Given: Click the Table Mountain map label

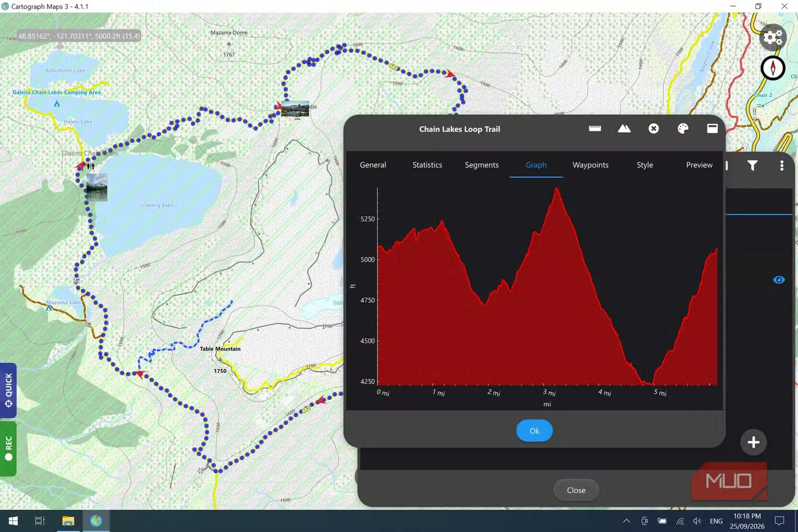Looking at the screenshot, I should [220, 349].
